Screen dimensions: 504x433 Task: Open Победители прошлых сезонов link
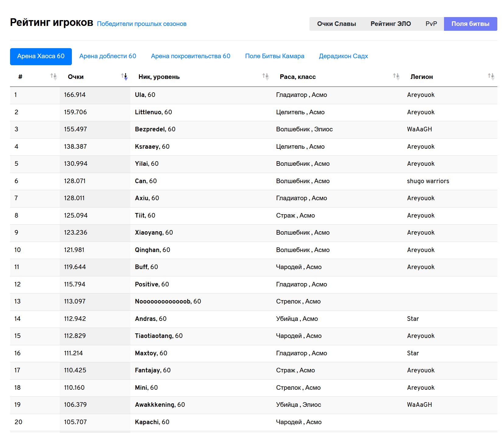(142, 24)
